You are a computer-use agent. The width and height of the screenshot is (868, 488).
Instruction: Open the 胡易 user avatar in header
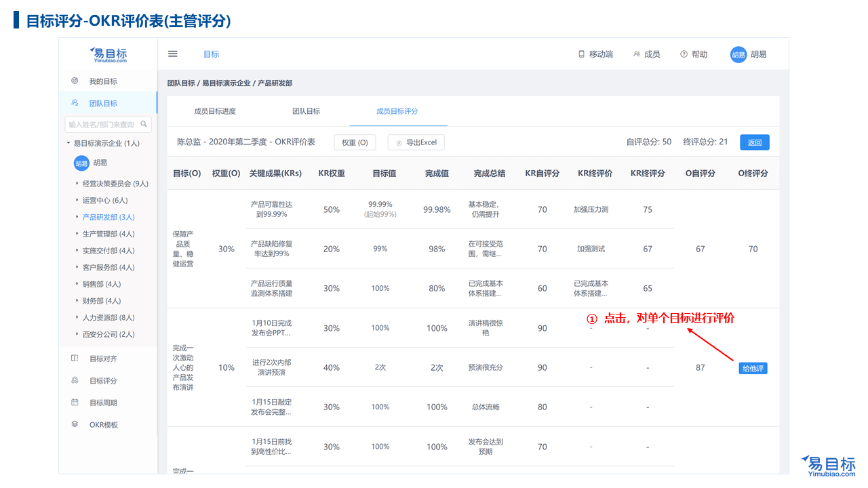tap(738, 55)
